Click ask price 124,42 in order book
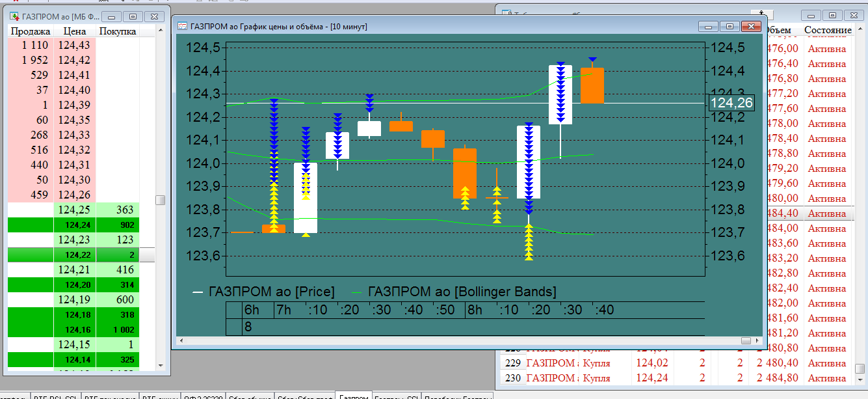 [74, 61]
